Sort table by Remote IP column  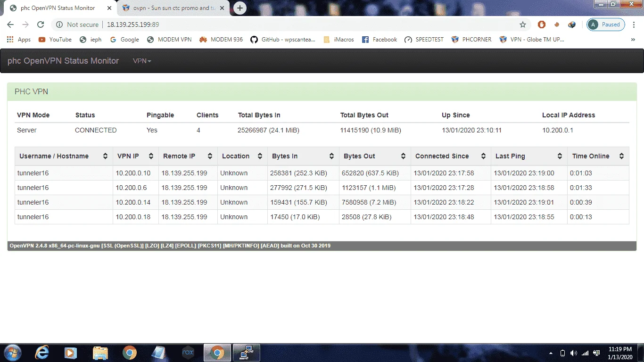click(x=188, y=156)
